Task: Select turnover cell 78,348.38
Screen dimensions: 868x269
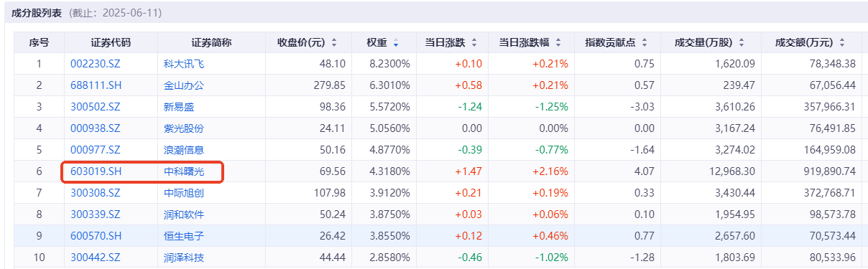Action: click(833, 64)
